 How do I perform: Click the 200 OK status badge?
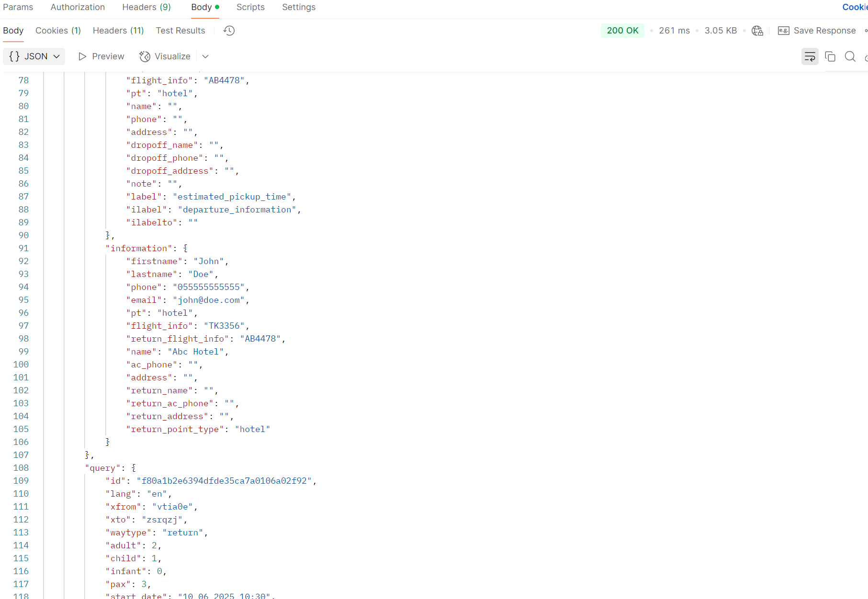622,31
